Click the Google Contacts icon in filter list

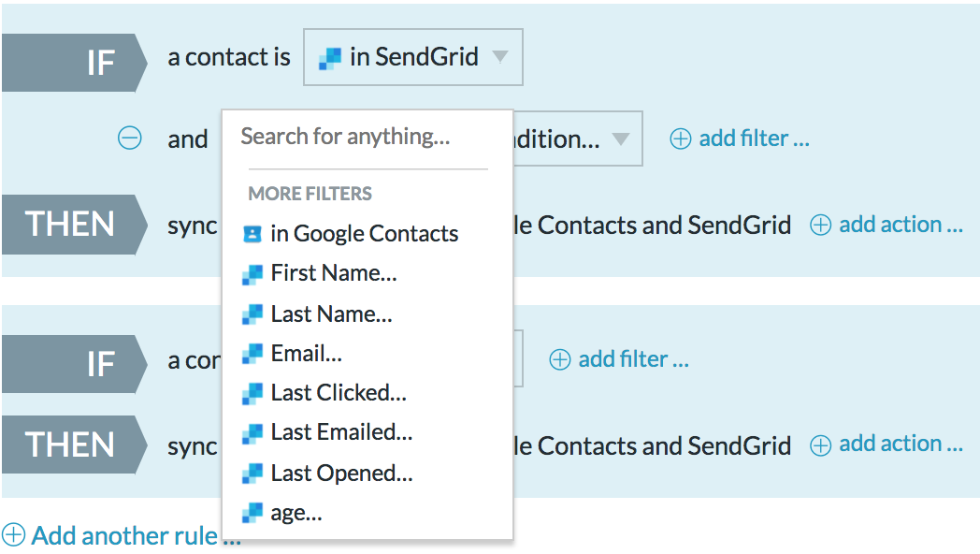click(252, 235)
